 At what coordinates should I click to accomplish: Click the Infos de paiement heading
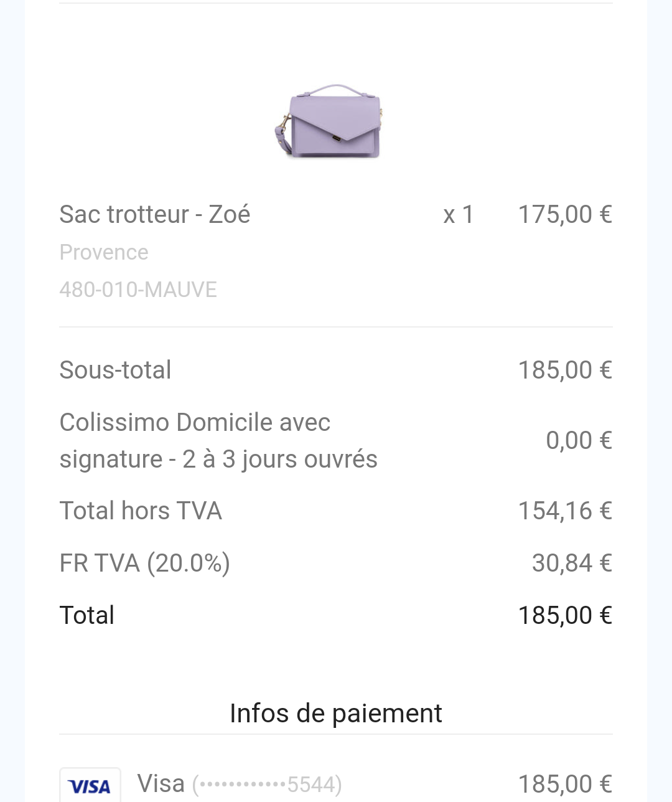coord(336,714)
